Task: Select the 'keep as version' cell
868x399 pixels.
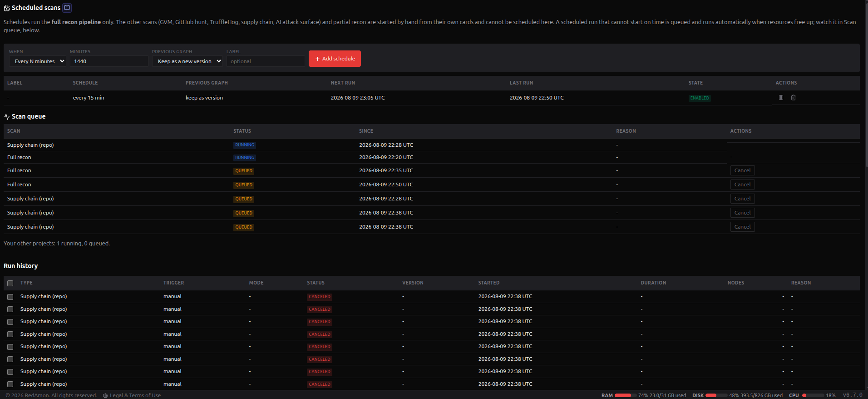Action: coord(204,98)
